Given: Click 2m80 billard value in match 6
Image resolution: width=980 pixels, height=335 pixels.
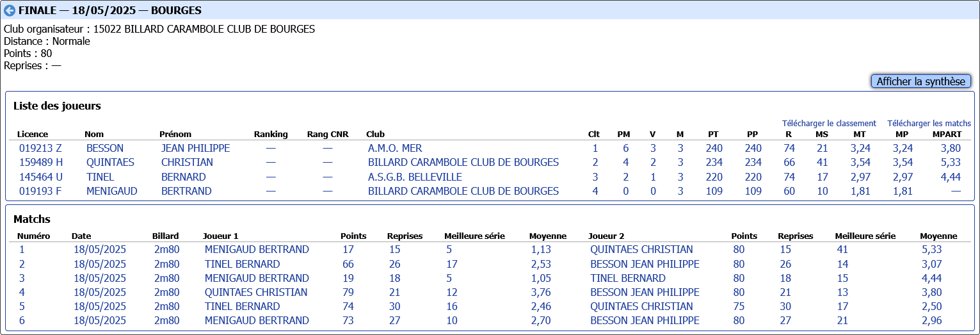Looking at the screenshot, I should (167, 320).
